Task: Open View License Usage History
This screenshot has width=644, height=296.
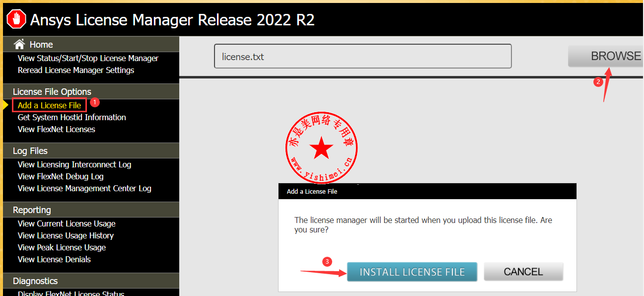Action: click(x=66, y=235)
